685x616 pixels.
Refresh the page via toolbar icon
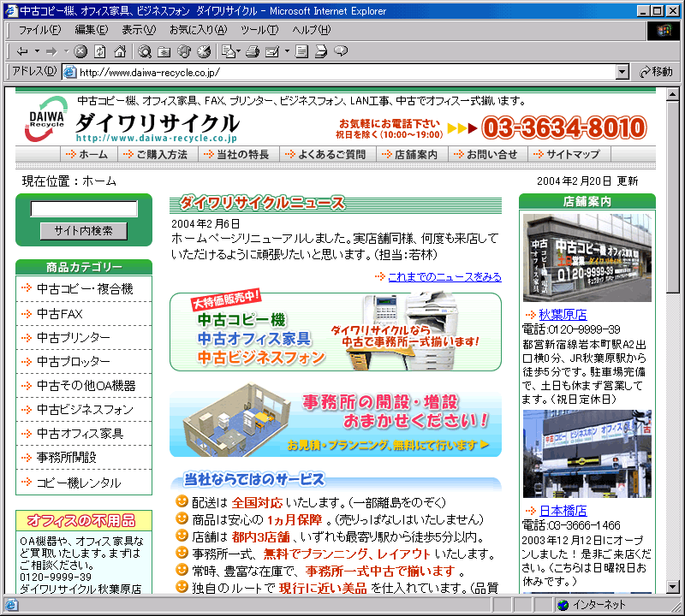[100, 51]
